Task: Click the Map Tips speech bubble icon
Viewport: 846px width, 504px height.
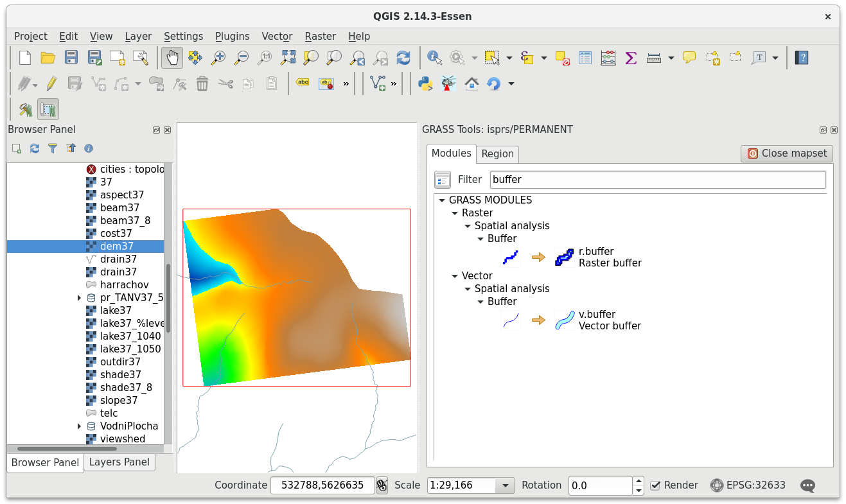Action: [689, 58]
